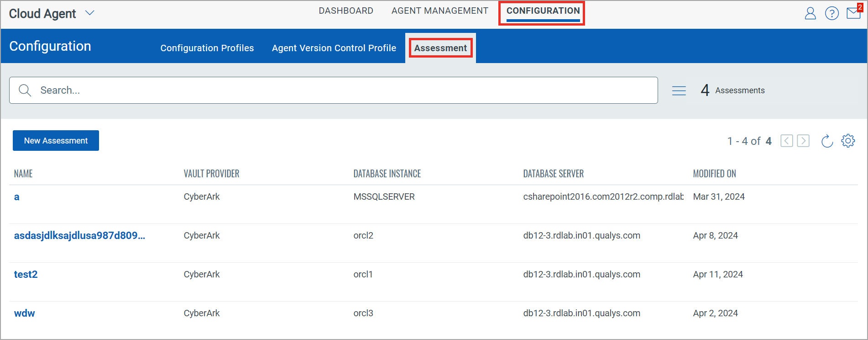Focus the Search input field

point(333,90)
